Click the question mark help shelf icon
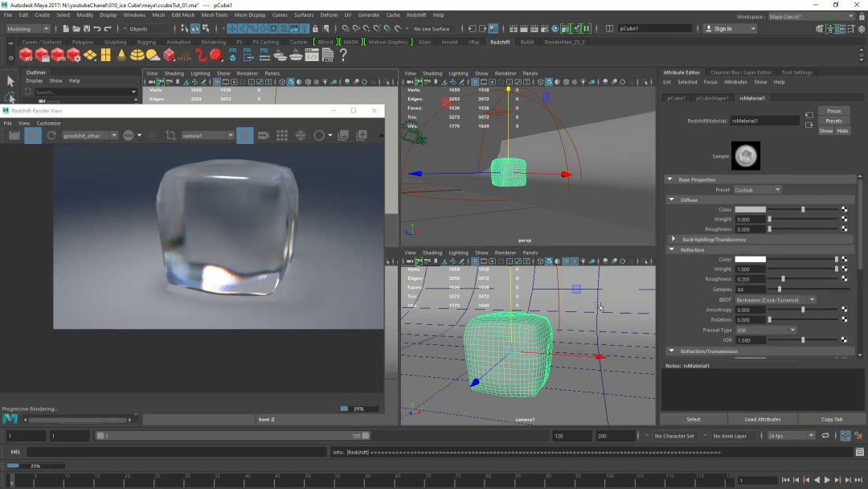 tap(342, 55)
